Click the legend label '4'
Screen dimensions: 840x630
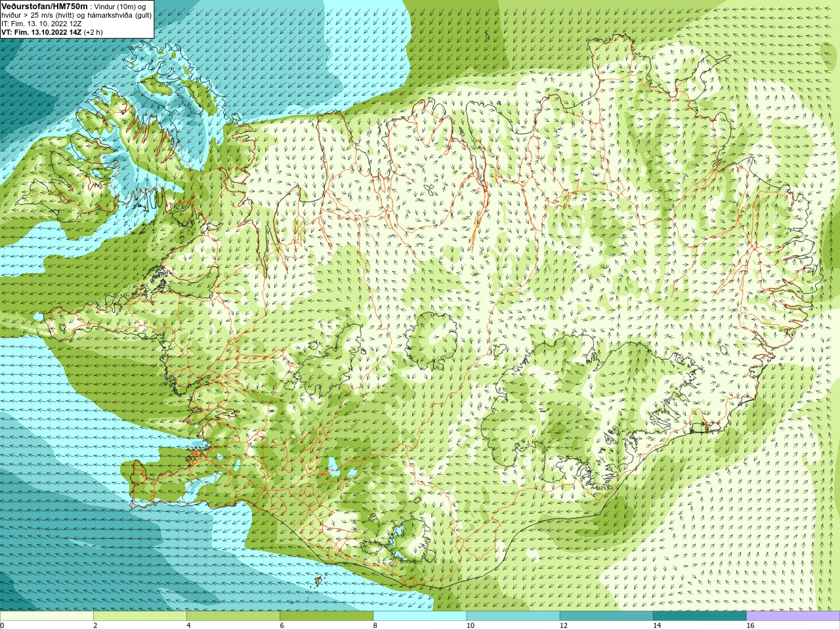188,625
